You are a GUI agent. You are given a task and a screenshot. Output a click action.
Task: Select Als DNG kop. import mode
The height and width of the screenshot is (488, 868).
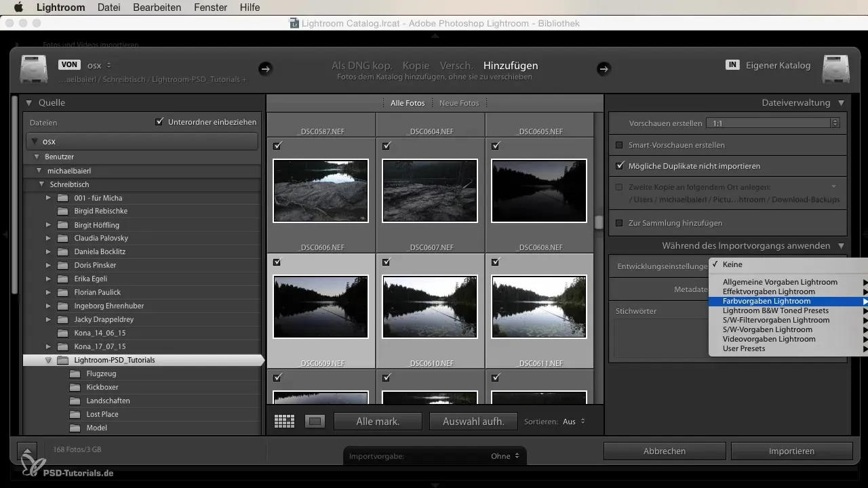[362, 66]
